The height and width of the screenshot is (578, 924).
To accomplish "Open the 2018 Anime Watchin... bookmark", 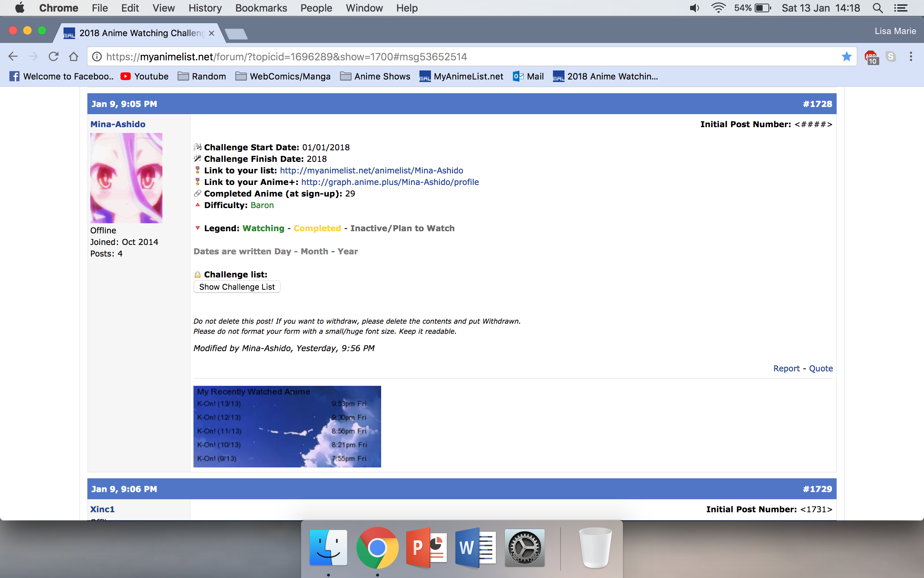I will [606, 77].
